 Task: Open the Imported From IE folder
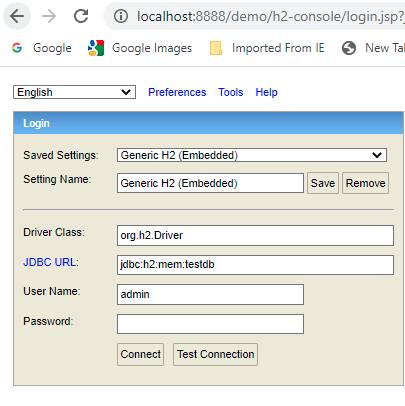[x=267, y=48]
